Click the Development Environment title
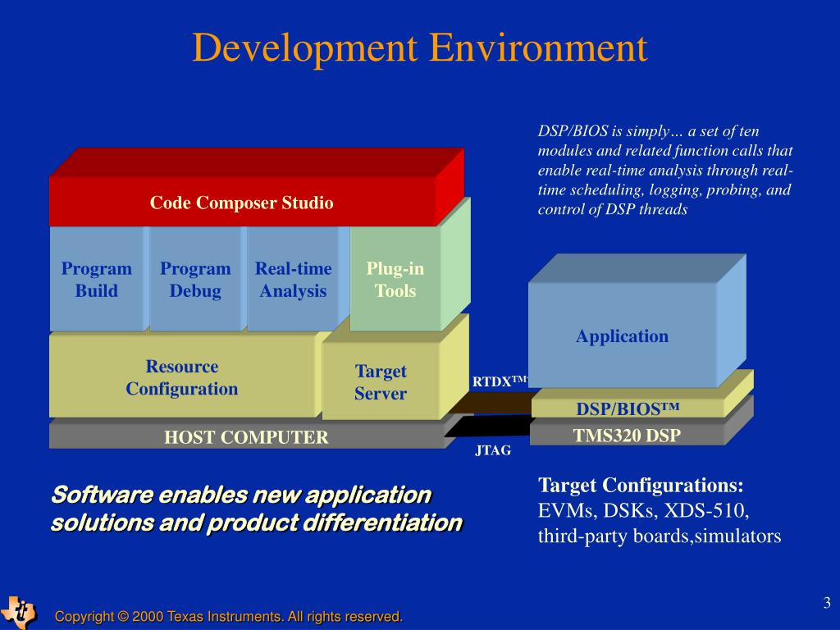 click(x=419, y=48)
